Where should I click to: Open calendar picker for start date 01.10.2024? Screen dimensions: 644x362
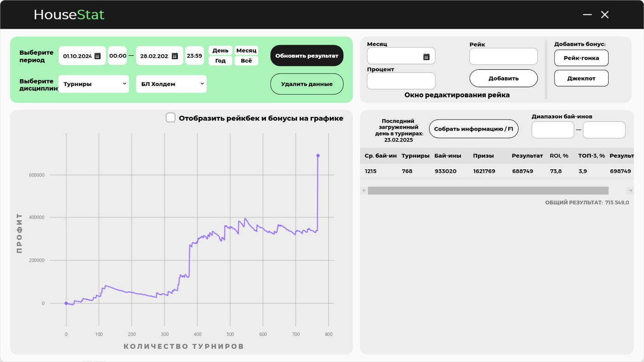click(97, 55)
